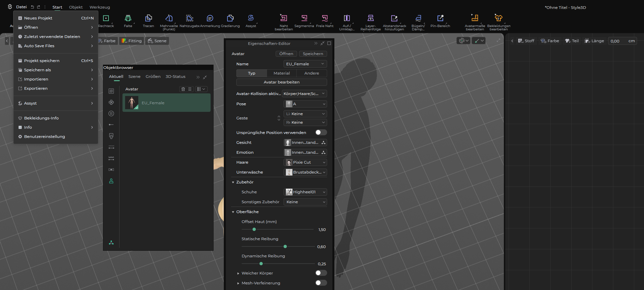Turn on the Mesh-Verfeinerung switch
The image size is (644, 290).
tap(321, 283)
